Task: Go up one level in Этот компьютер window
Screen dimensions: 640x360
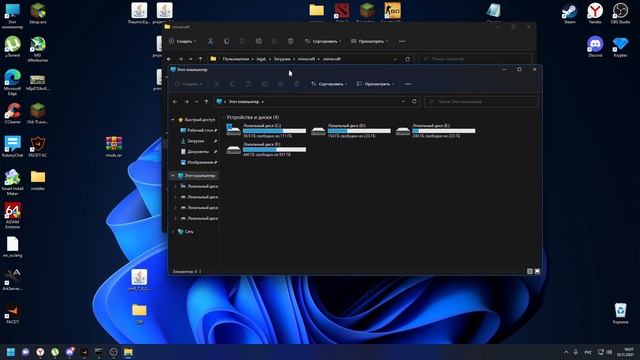Action: (x=207, y=102)
